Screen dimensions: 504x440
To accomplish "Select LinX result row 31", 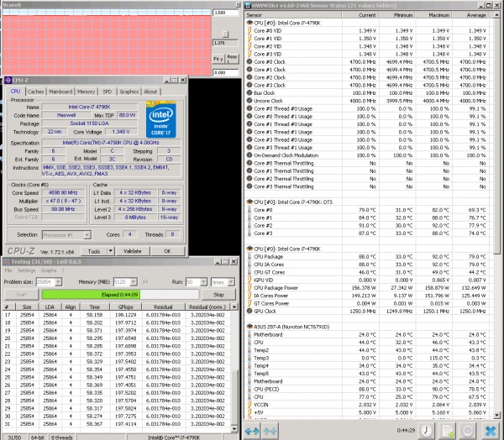I will (116, 424).
